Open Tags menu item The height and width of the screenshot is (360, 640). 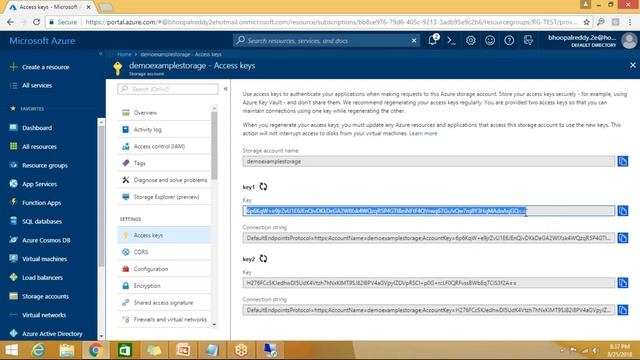point(164,163)
